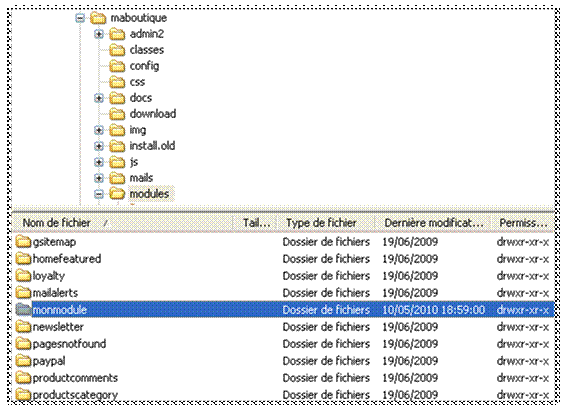Select img folder label in tree
Viewport: 566px width, 411px height.
coord(138,130)
